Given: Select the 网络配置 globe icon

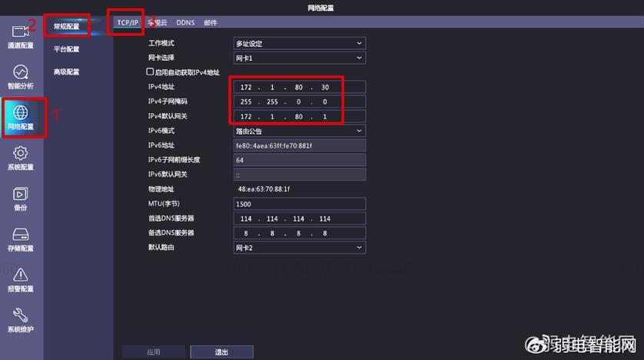Looking at the screenshot, I should pos(21,117).
